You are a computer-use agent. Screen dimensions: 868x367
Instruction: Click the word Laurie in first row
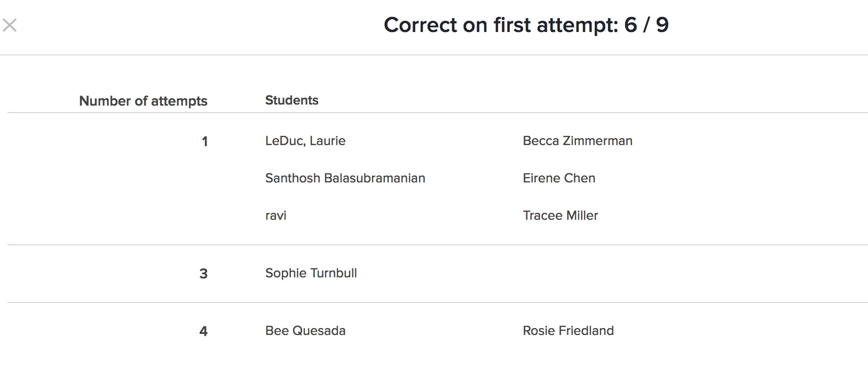[327, 141]
